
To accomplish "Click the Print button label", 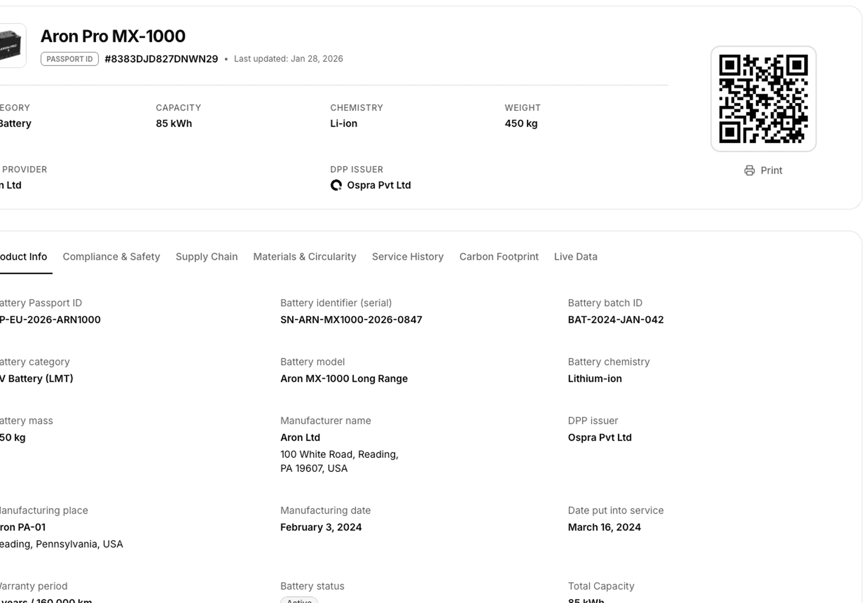I will click(x=771, y=170).
